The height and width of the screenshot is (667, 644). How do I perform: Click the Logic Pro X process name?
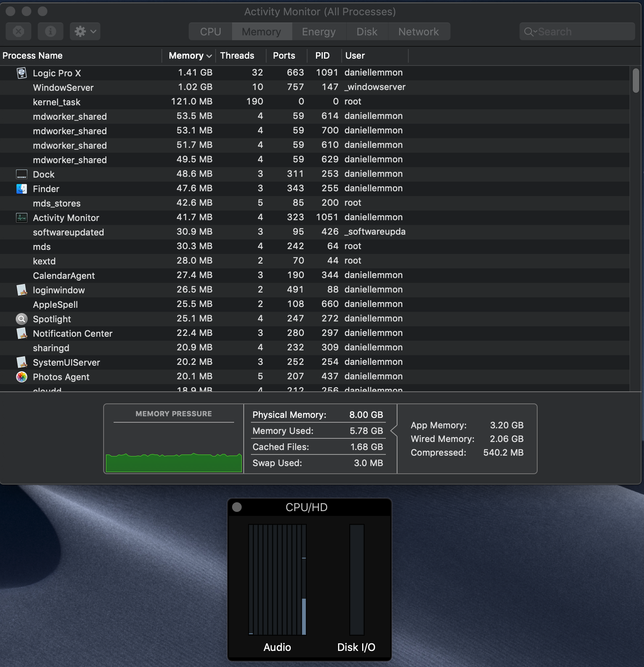click(x=57, y=73)
